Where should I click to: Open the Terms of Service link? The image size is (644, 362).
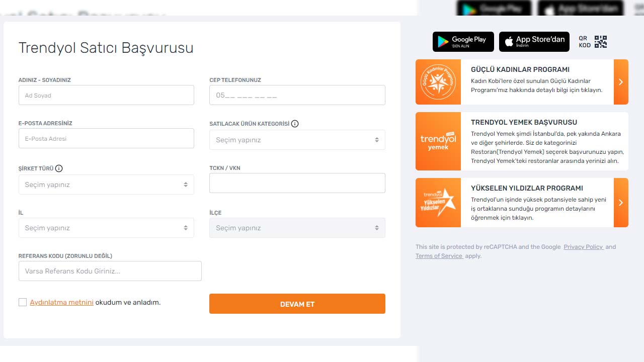[439, 256]
